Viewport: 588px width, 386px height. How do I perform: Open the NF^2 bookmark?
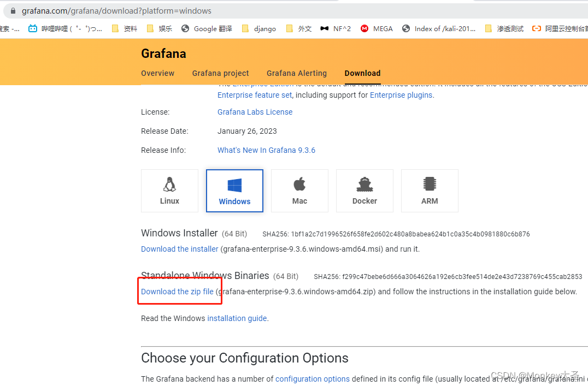(x=336, y=28)
